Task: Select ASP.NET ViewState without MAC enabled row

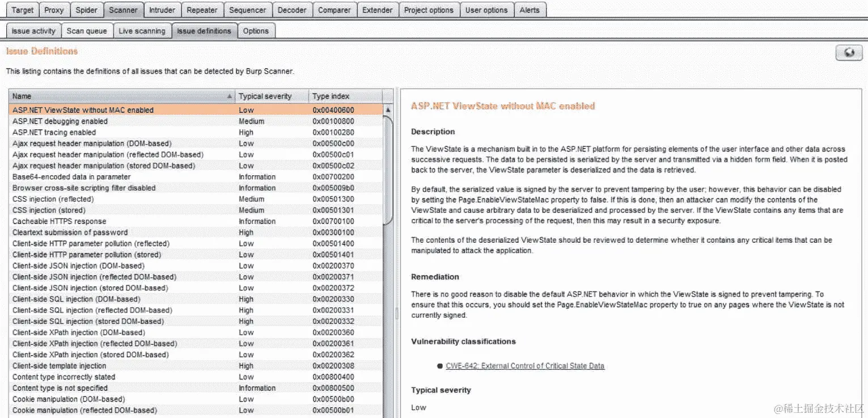Action: coord(196,110)
